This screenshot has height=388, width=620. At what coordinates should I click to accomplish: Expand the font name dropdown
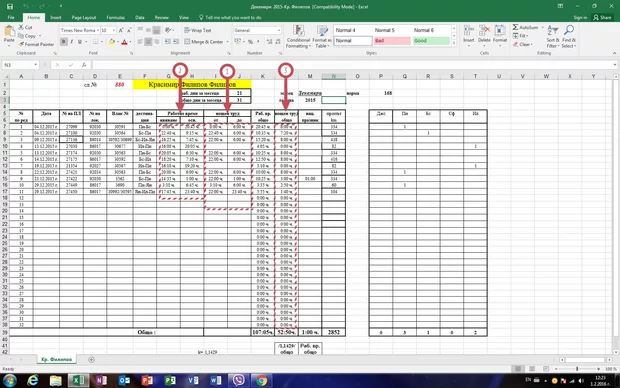97,30
